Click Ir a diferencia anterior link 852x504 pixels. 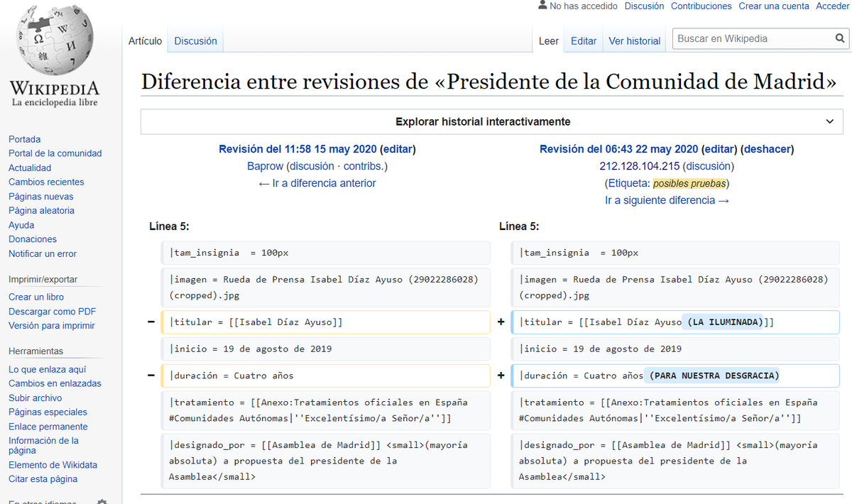pos(317,183)
